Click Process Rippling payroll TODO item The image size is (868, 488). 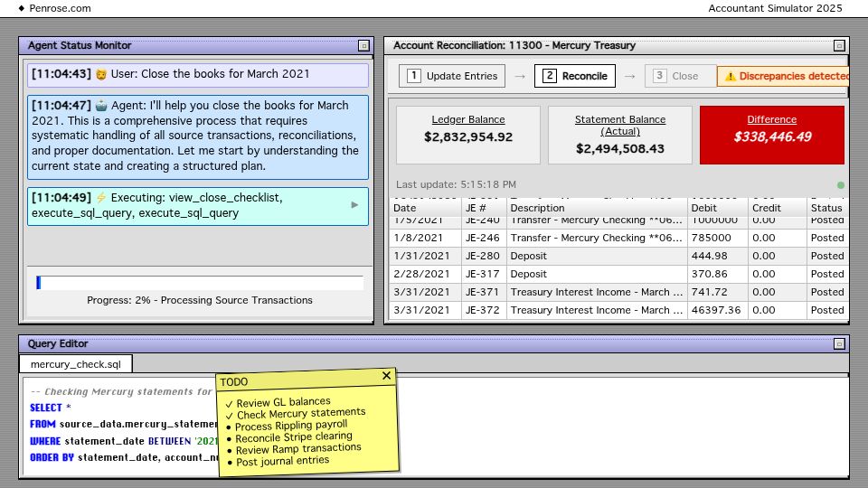[287, 426]
